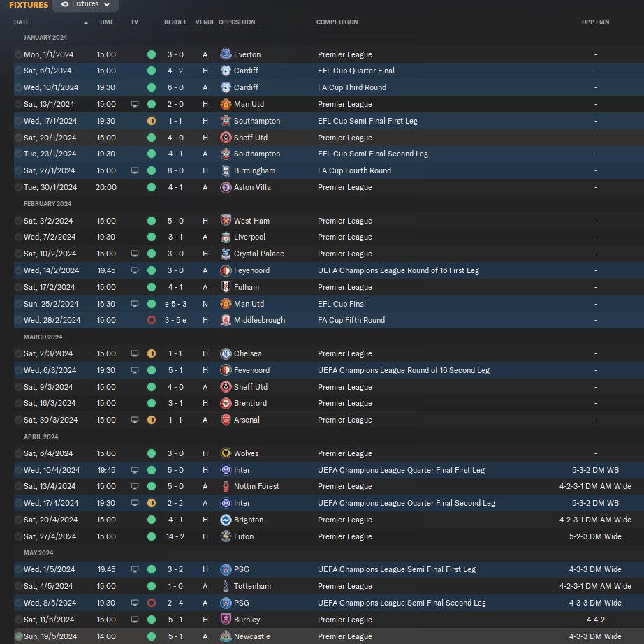Toggle check circle on Sat 2/3/2024 row
The image size is (644, 644).
[x=18, y=353]
